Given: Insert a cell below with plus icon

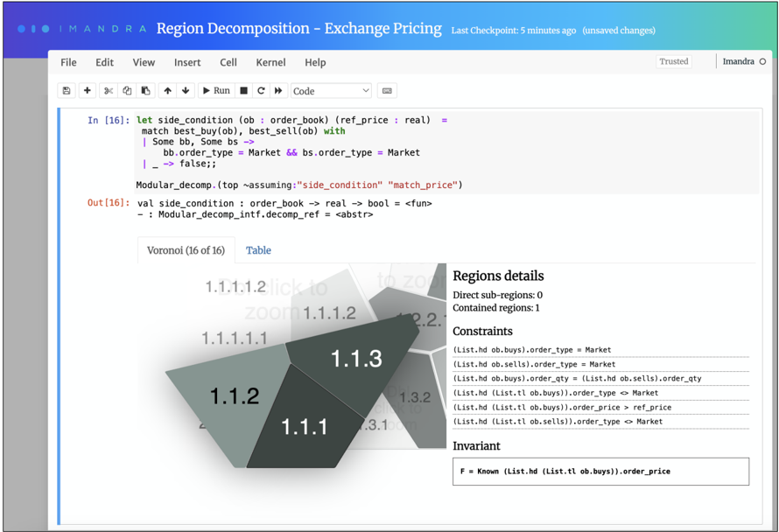Looking at the screenshot, I should tap(87, 91).
